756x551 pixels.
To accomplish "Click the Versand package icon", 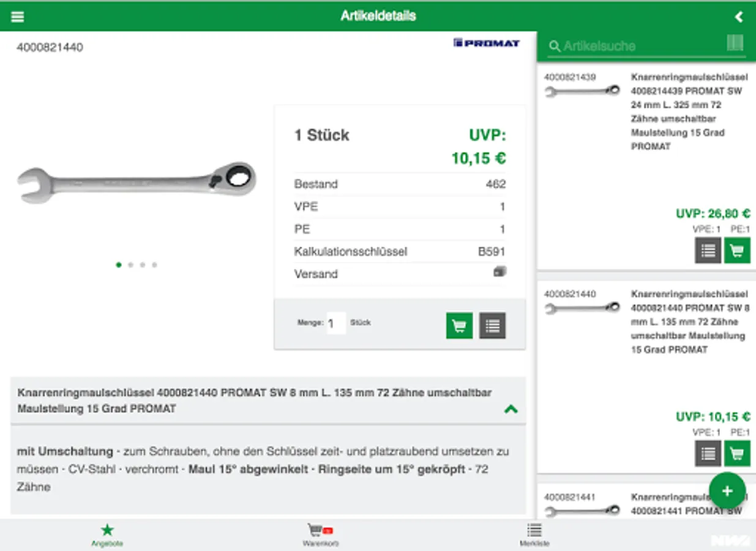I will tap(500, 272).
